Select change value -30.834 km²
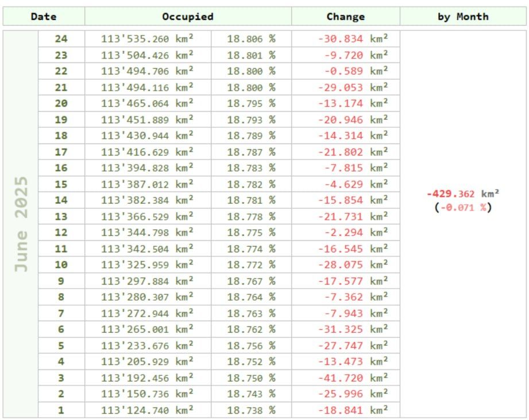Image resolution: width=529 pixels, height=420 pixels. (x=353, y=39)
